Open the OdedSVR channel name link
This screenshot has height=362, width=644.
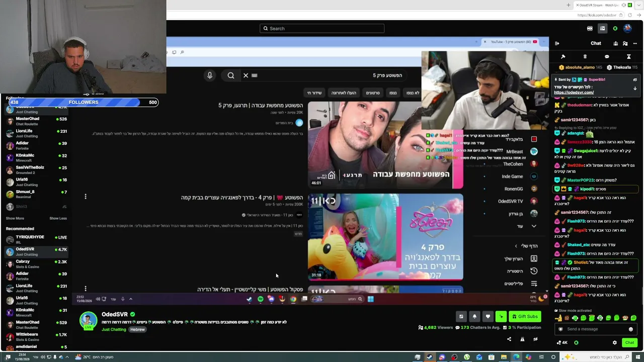point(115,314)
